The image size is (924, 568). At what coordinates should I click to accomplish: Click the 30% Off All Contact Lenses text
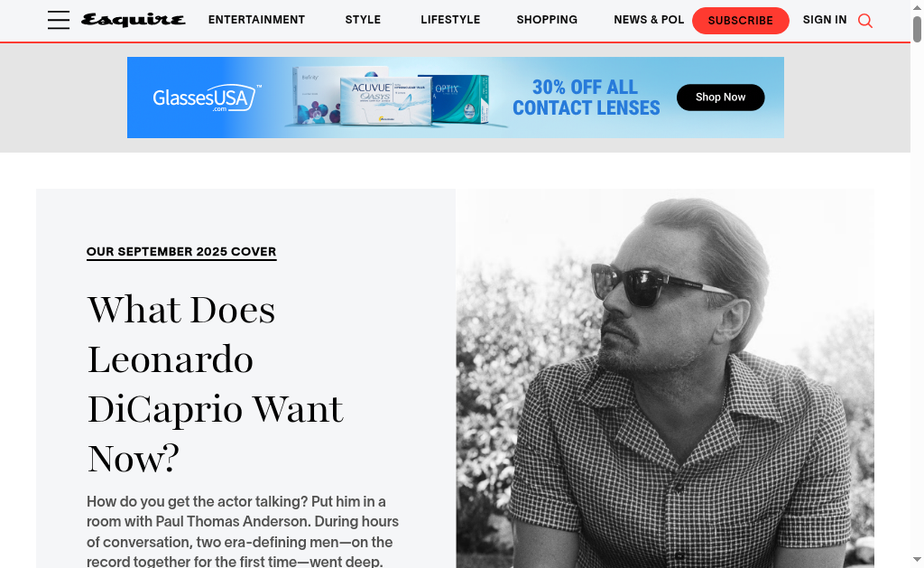[x=586, y=98]
